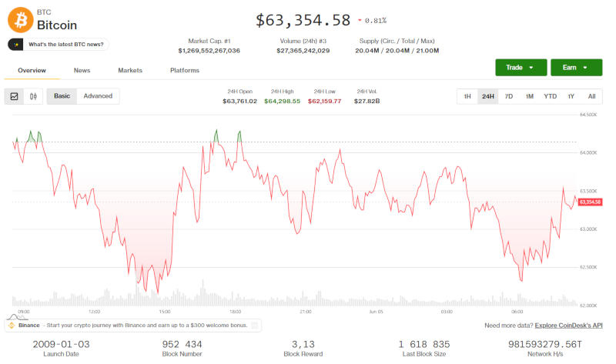Open the Platforms tab
The width and height of the screenshot is (616, 364).
point(185,70)
